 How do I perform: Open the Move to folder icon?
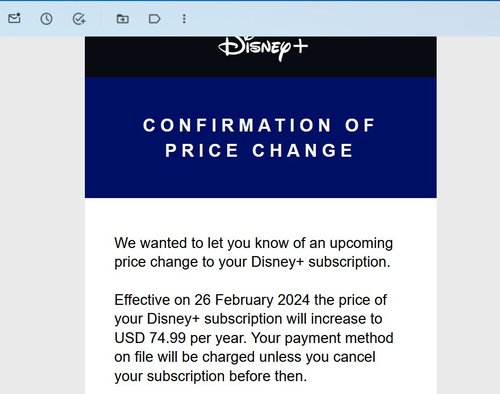coord(122,19)
